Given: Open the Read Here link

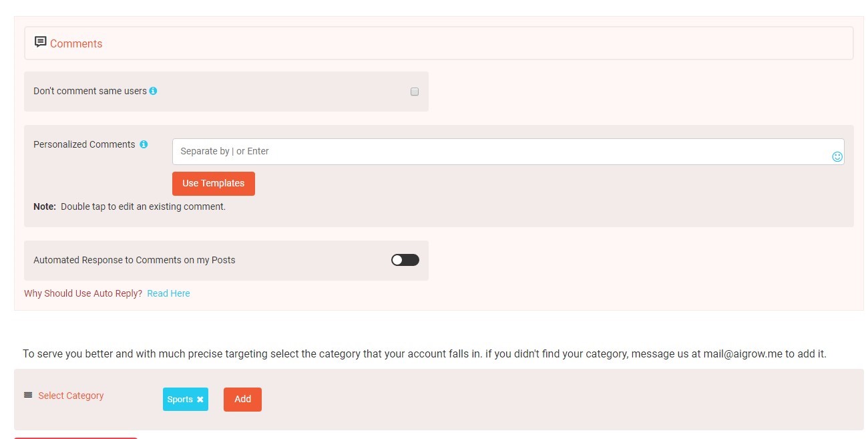Looking at the screenshot, I should (168, 293).
